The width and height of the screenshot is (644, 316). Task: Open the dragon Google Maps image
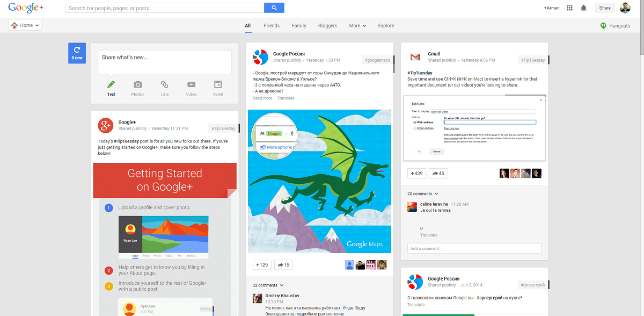pos(319,181)
